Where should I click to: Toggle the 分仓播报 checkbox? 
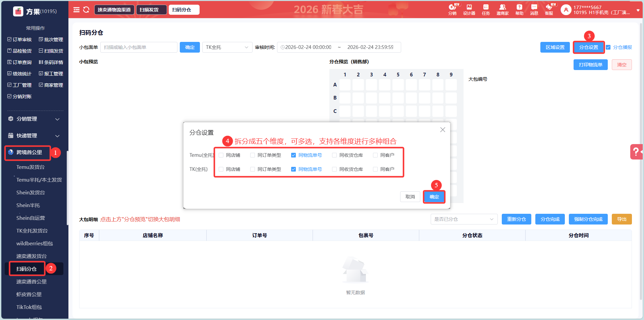pos(608,47)
